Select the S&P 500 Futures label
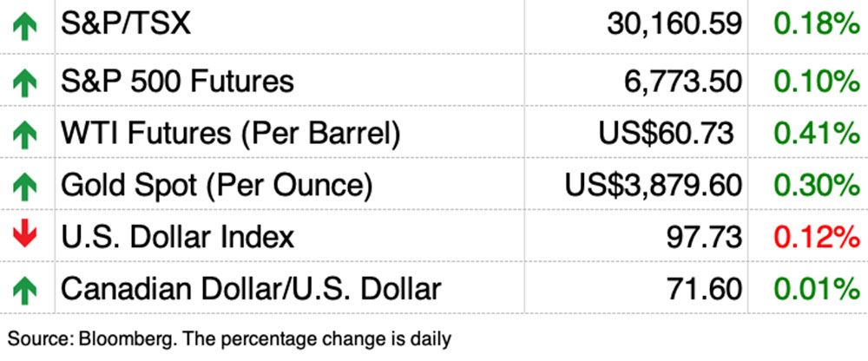 click(177, 82)
